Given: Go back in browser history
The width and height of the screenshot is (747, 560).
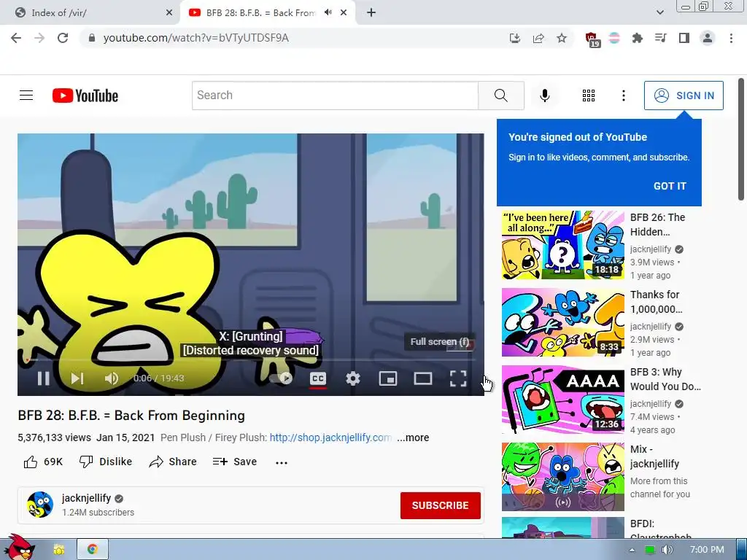Looking at the screenshot, I should 16,38.
